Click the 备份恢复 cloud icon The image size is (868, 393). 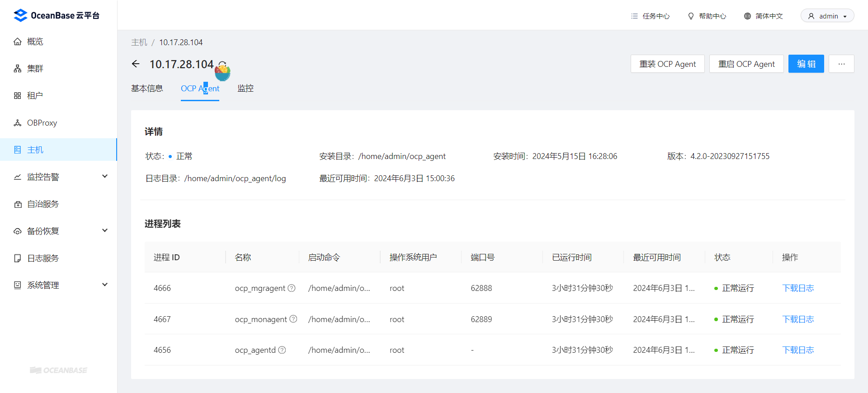point(18,231)
